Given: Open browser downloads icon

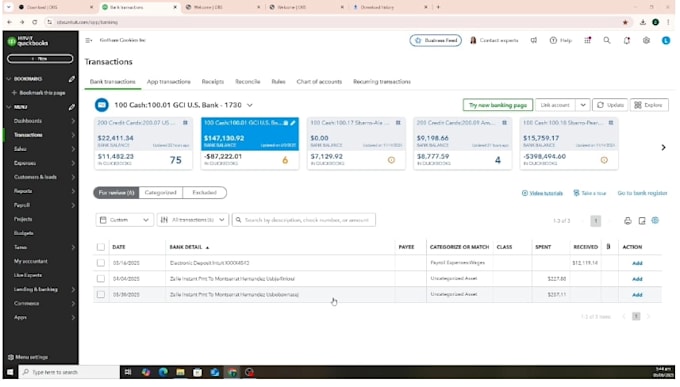Looking at the screenshot, I should click(x=643, y=22).
